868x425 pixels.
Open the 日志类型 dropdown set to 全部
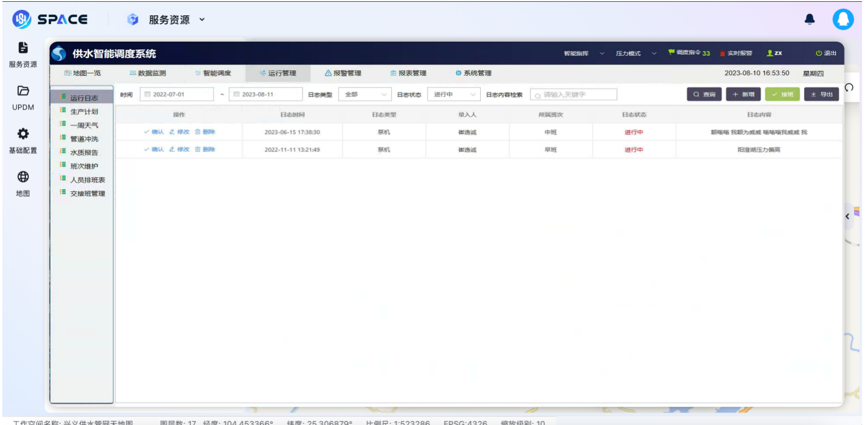[x=365, y=95]
